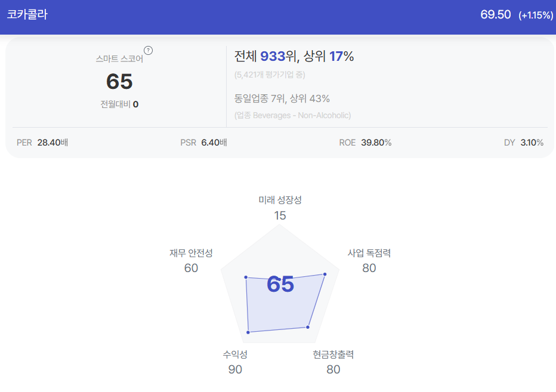The height and width of the screenshot is (392, 556).
Task: Select the PSR 6.40배 metric
Action: 203,143
